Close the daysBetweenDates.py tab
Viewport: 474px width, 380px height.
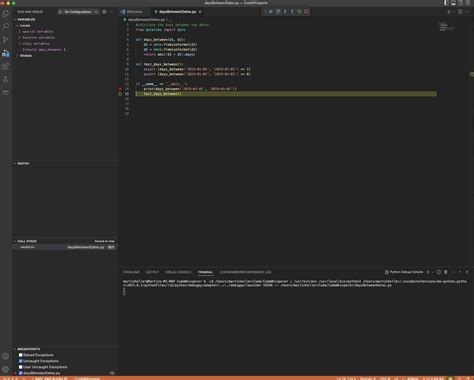[x=200, y=12]
